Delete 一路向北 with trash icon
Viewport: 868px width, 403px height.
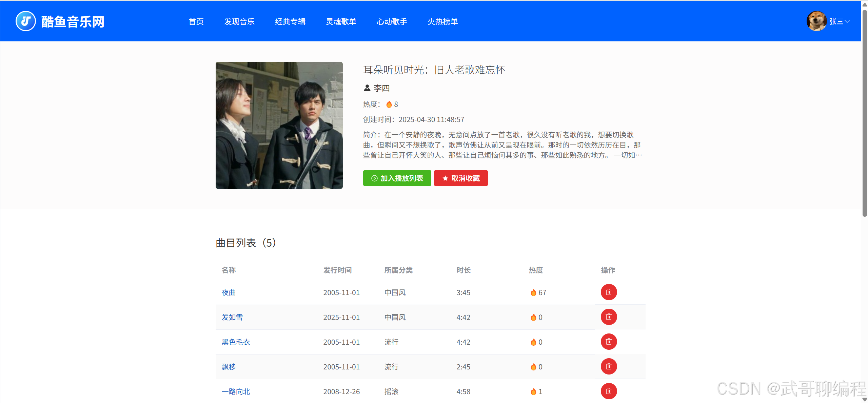pyautogui.click(x=609, y=391)
